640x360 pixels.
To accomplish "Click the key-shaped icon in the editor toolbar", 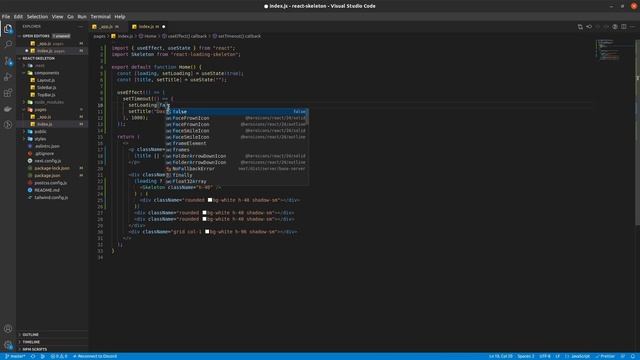I will [589, 27].
